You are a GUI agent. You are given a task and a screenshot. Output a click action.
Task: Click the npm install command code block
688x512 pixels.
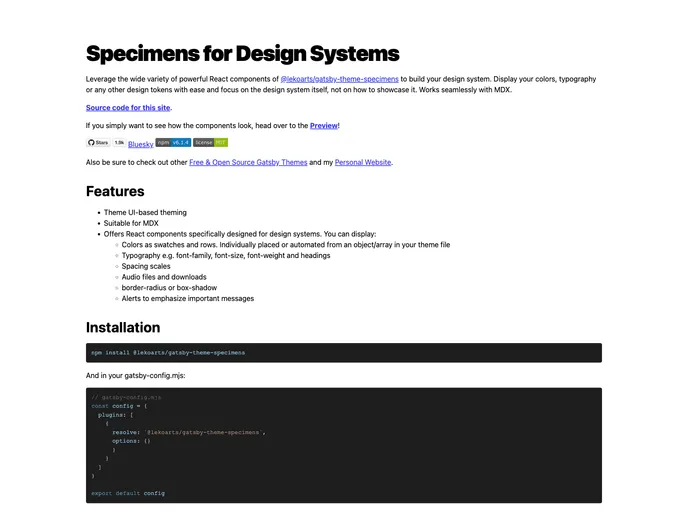click(x=344, y=353)
